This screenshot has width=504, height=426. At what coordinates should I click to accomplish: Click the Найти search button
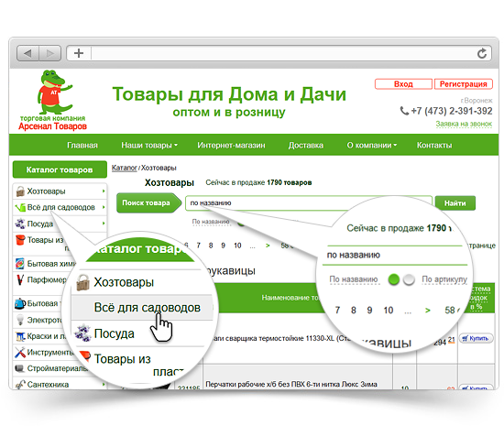point(455,203)
